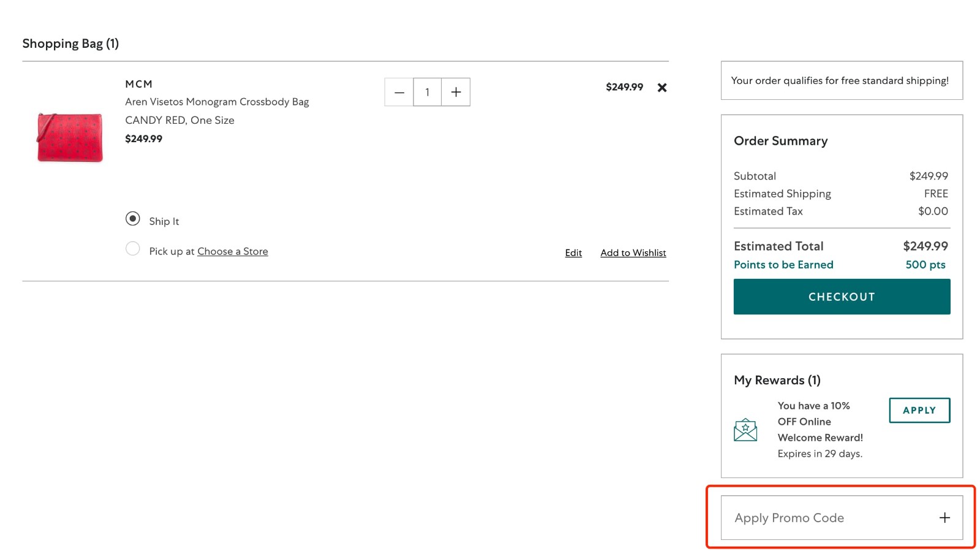Select the Pick up at store radio
The width and height of the screenshot is (980, 551).
pyautogui.click(x=132, y=249)
